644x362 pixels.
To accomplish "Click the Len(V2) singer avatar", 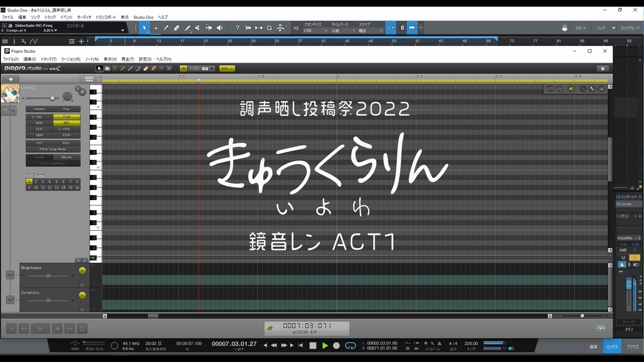I will [x=10, y=94].
